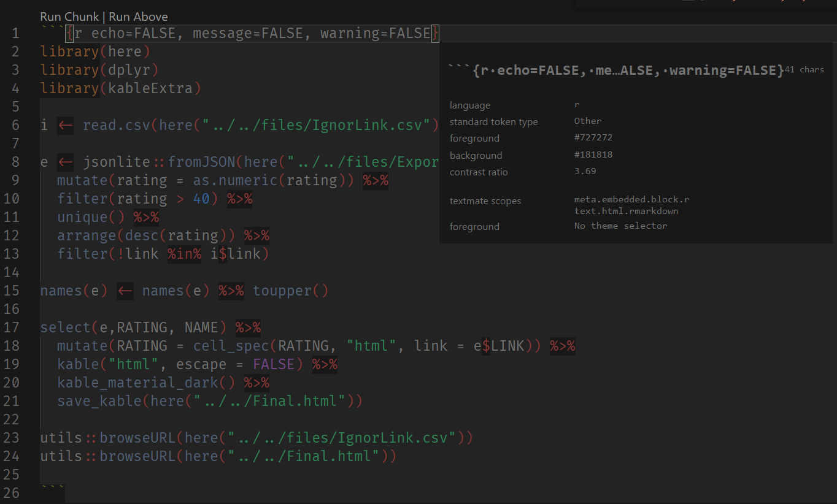Click echo=FALSE in the chunk header
Image resolution: width=837 pixels, height=504 pixels.
coord(133,33)
